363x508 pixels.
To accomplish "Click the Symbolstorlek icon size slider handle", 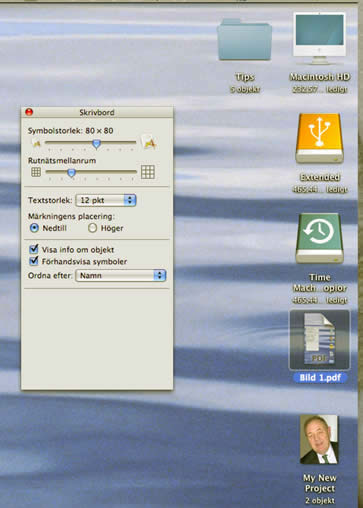I will pos(96,144).
